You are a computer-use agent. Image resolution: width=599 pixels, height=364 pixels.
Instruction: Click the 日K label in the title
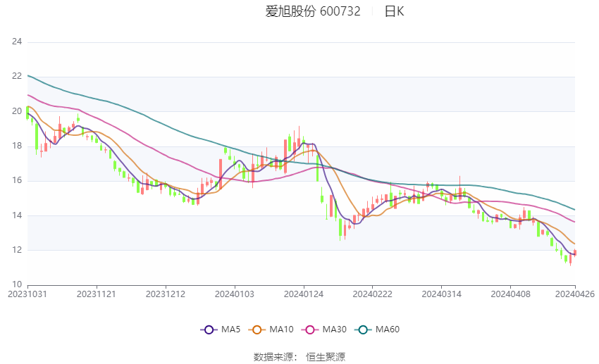[x=394, y=11]
